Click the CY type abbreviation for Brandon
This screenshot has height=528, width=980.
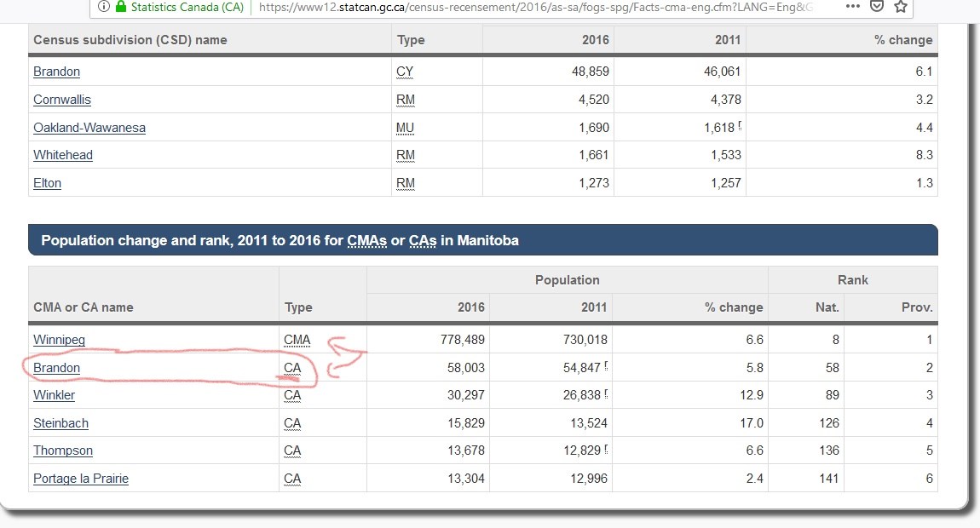click(x=405, y=72)
